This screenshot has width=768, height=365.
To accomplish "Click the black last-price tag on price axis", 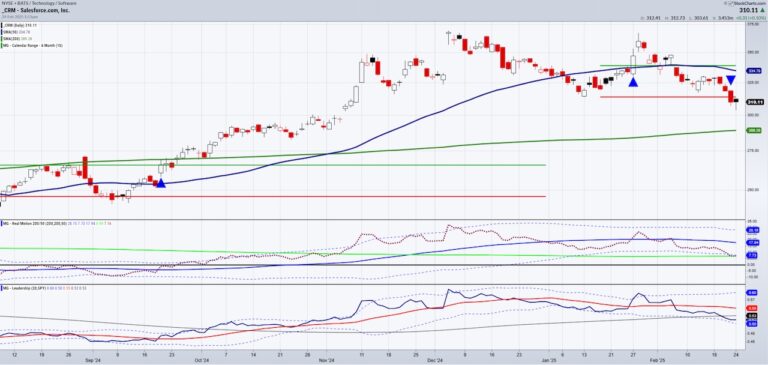I will coord(755,102).
